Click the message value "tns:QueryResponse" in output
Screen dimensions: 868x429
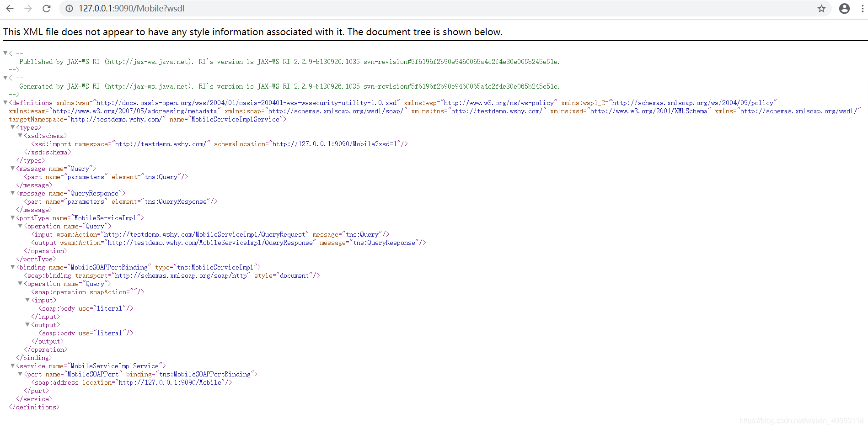click(384, 243)
